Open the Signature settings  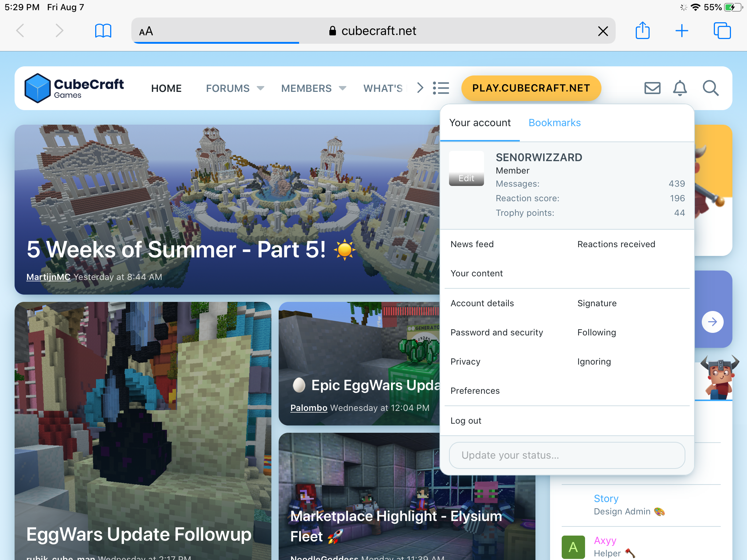(x=597, y=303)
